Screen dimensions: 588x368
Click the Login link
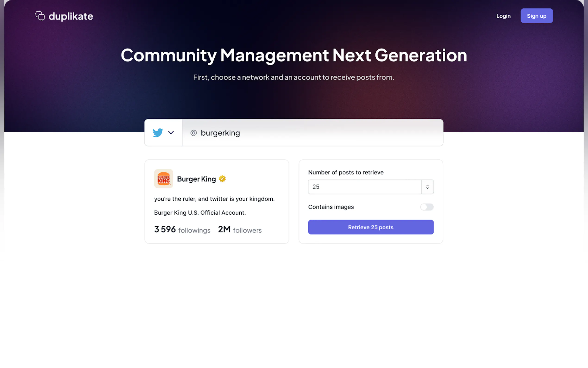[504, 16]
